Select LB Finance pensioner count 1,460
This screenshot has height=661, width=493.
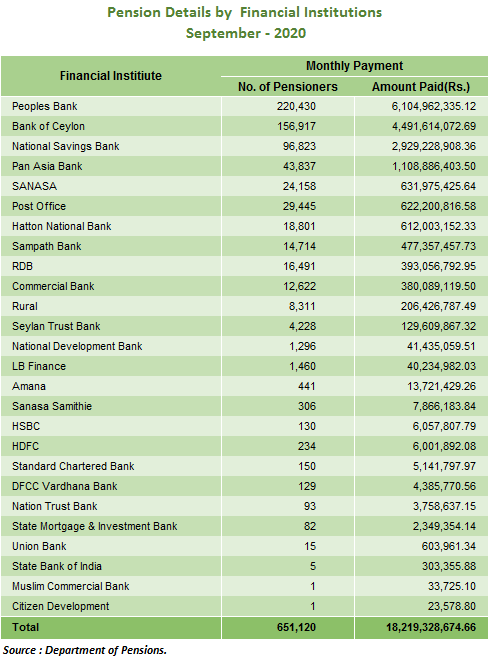click(x=302, y=366)
